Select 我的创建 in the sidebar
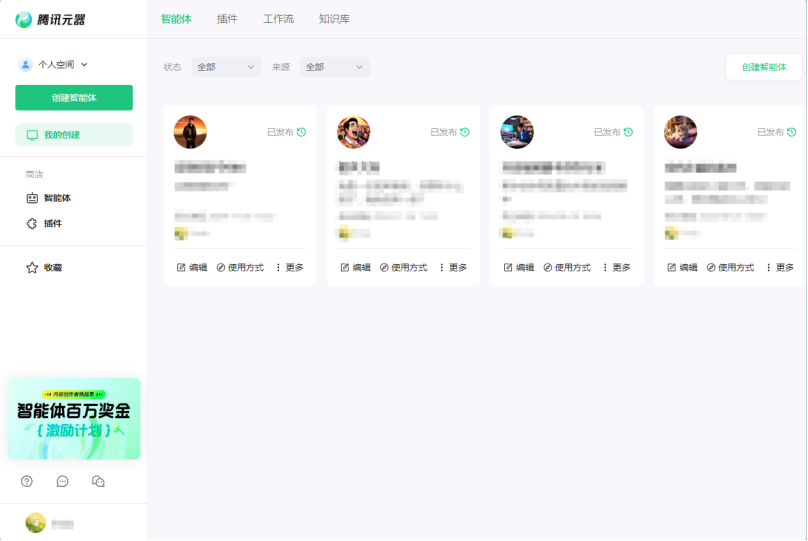The height and width of the screenshot is (541, 808). 74,134
